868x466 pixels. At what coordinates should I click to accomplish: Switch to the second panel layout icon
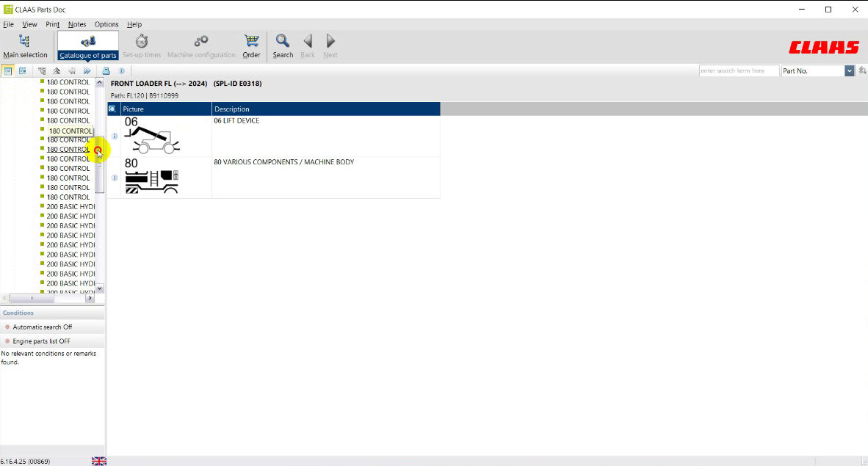click(x=23, y=71)
